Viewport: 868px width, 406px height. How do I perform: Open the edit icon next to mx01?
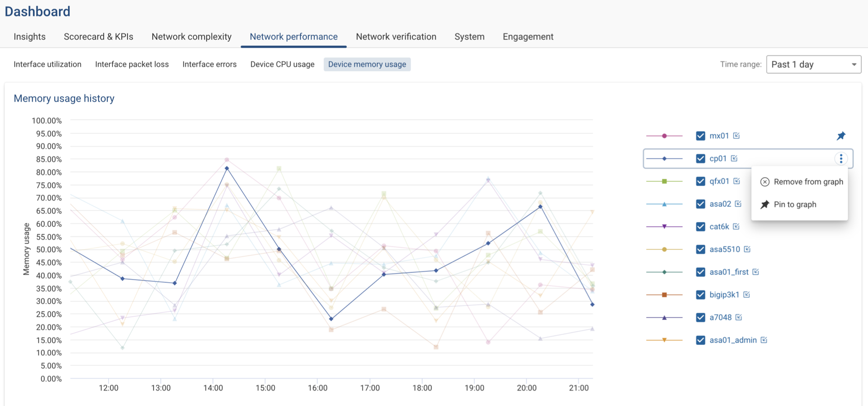pyautogui.click(x=736, y=136)
